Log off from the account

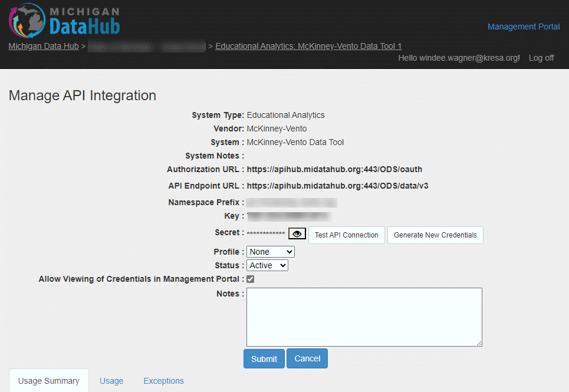(x=541, y=58)
